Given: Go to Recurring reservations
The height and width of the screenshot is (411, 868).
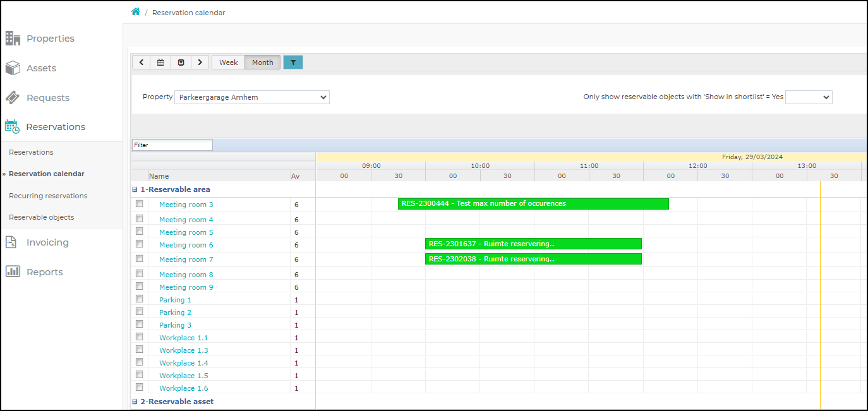Looking at the screenshot, I should pyautogui.click(x=48, y=196).
